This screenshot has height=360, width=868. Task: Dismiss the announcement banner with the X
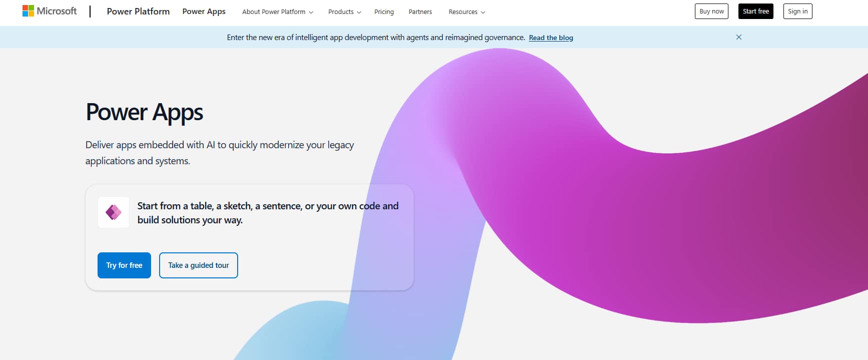pyautogui.click(x=738, y=37)
